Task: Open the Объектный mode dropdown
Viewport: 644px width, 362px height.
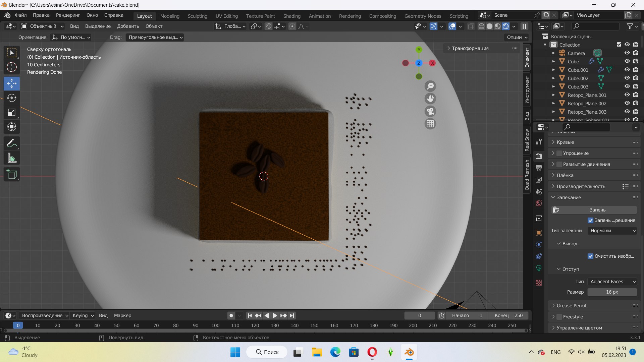Action: click(42, 26)
